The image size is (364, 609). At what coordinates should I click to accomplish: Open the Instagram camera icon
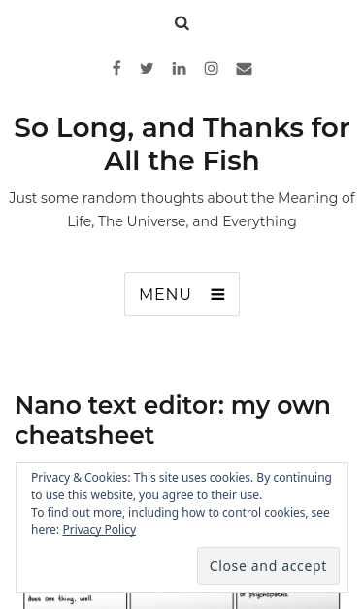click(x=211, y=68)
